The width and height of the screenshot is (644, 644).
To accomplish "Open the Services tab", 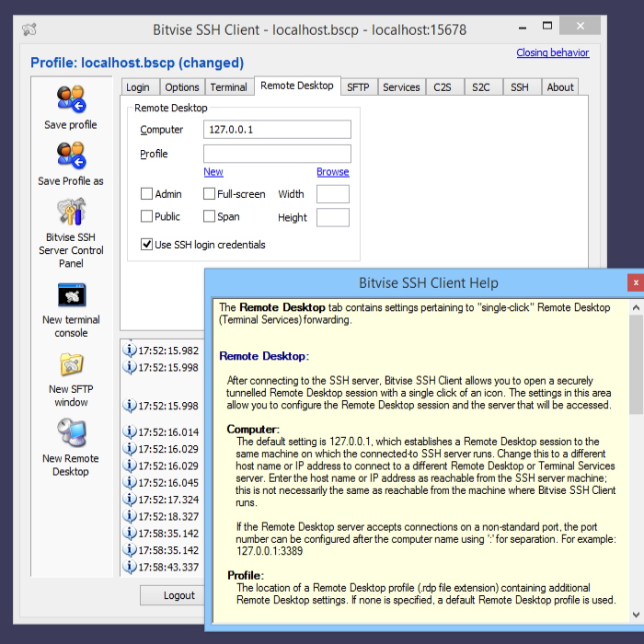I will point(401,87).
